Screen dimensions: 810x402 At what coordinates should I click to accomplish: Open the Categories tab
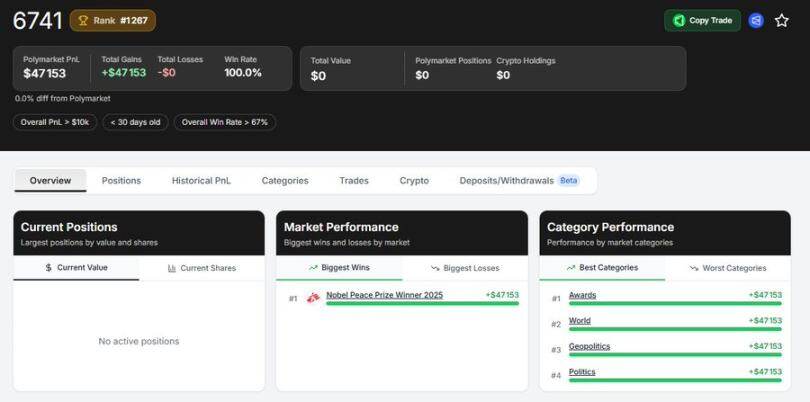(x=285, y=181)
